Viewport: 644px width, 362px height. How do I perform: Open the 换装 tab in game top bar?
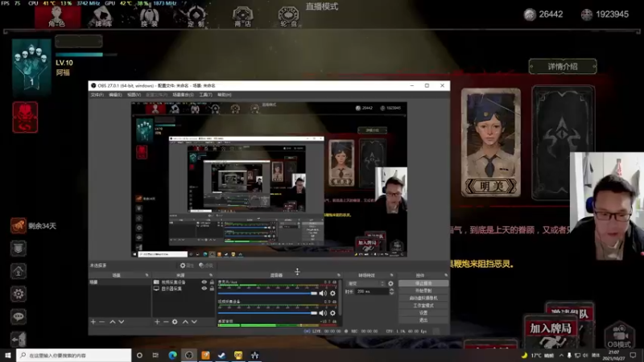tap(149, 17)
